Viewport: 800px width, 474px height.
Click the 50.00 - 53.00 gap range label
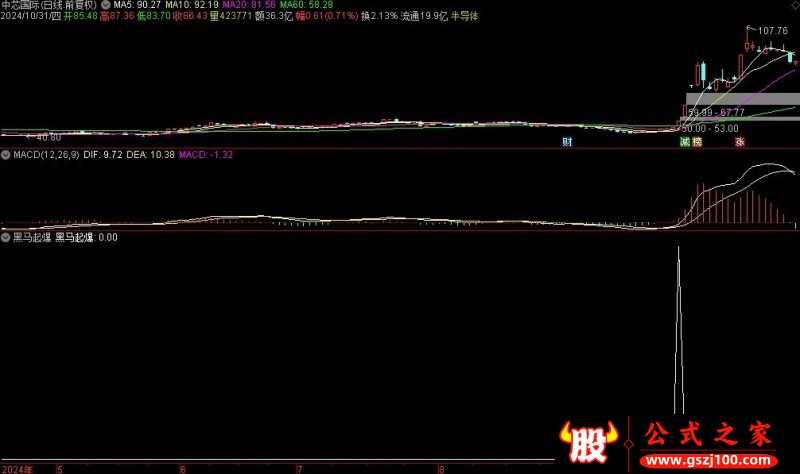[710, 129]
